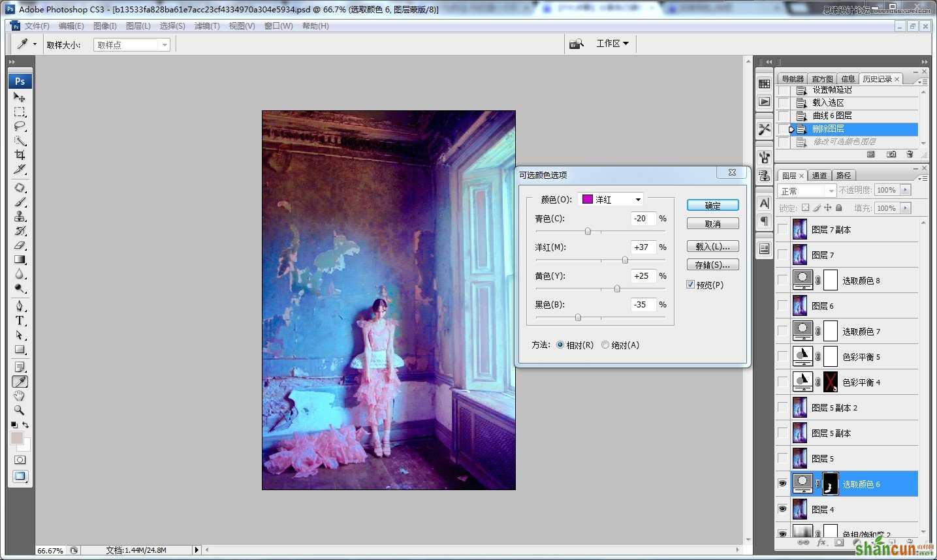This screenshot has width=937, height=560.
Task: Select the Spot Healing Brush tool
Action: 20,187
